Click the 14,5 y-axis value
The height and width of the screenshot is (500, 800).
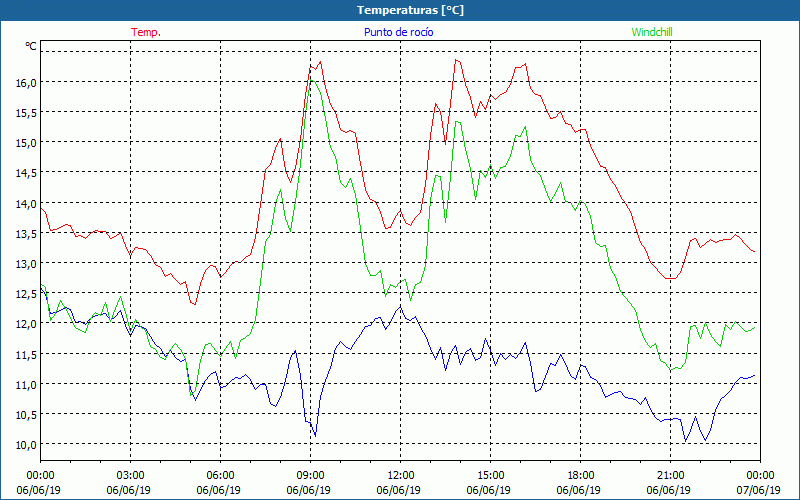(26, 172)
